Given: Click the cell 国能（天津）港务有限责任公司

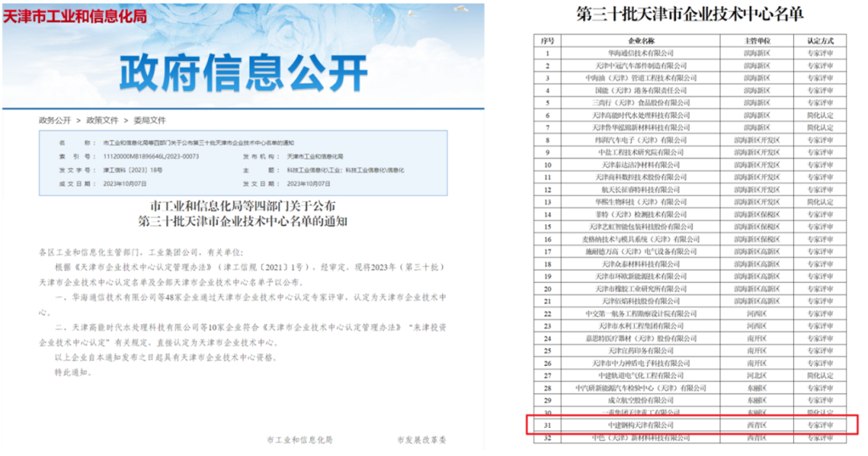Looking at the screenshot, I should tap(641, 90).
